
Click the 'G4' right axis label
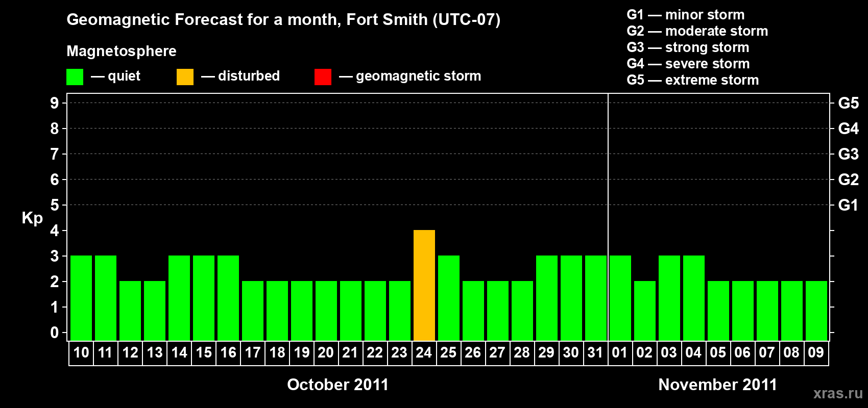point(848,129)
